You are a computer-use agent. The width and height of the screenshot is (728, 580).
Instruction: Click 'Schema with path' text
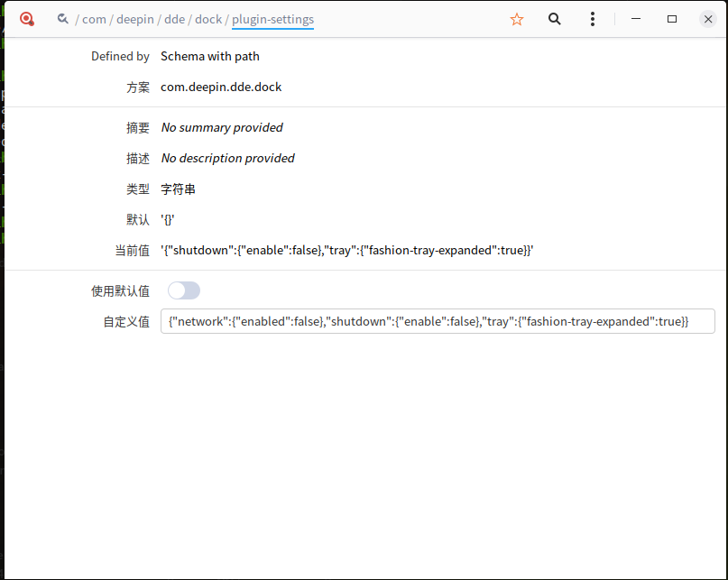210,56
